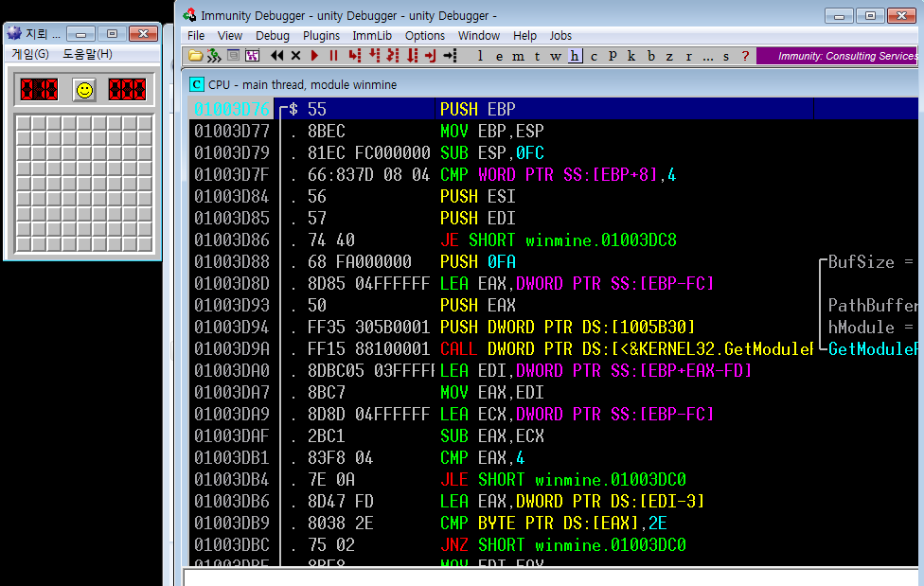Open the 게임(G) menu in Minesweeper
This screenshot has width=924, height=586.
[x=30, y=54]
